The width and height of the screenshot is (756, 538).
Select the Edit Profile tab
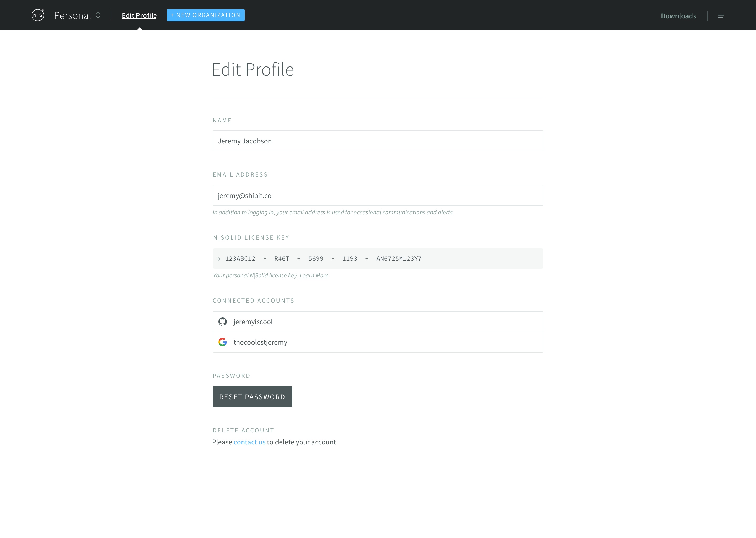tap(139, 15)
